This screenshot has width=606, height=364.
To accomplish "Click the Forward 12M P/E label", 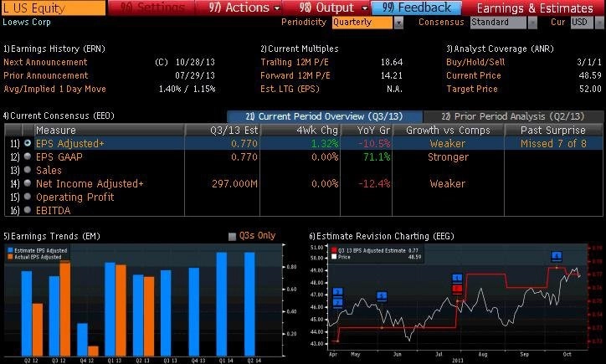I will coord(295,75).
